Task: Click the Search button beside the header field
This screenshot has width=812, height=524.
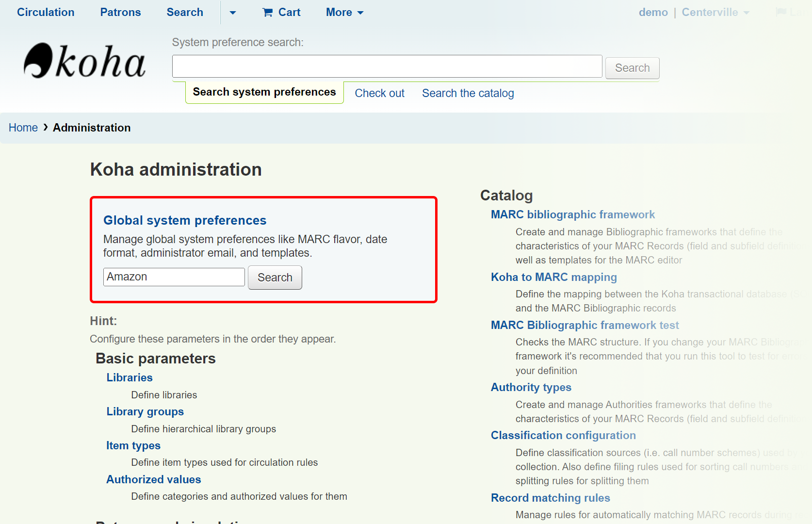Action: [x=632, y=68]
